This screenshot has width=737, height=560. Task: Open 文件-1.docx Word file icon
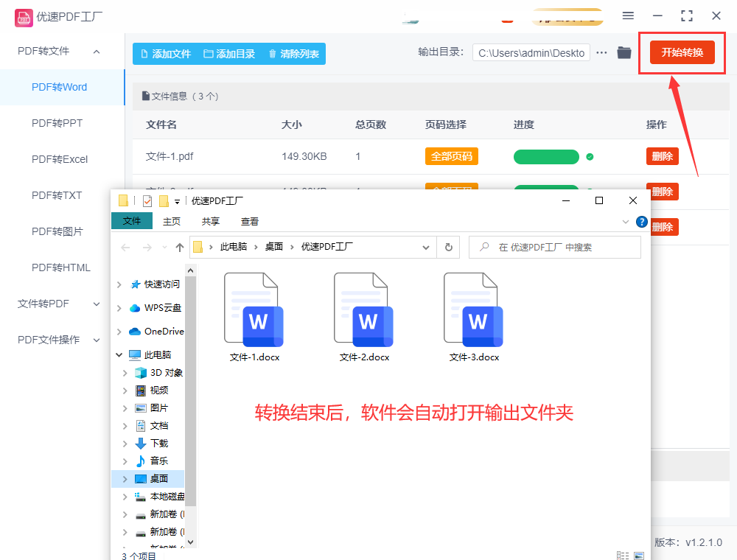(254, 310)
